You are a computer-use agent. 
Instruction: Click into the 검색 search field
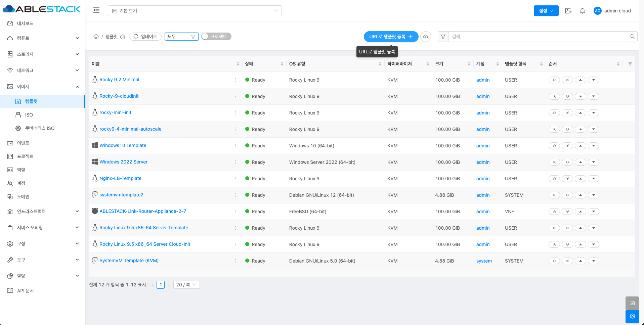coord(538,37)
